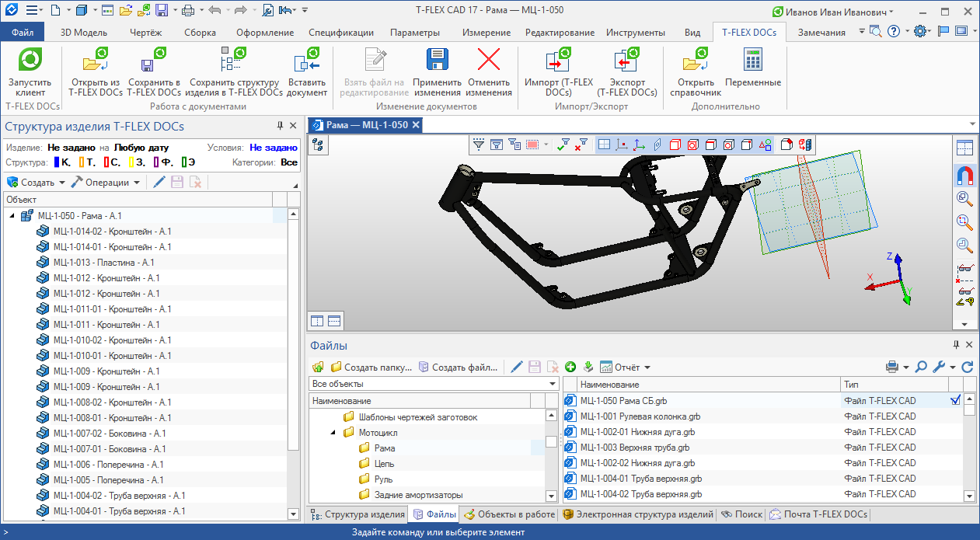Click the pencil edit icon in structure panel
The height and width of the screenshot is (540, 980).
coord(159,182)
